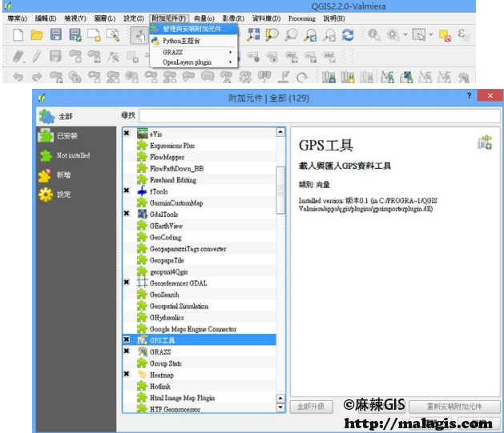504x433 pixels.
Task: Click the New Print Composer icon
Action: click(94, 34)
